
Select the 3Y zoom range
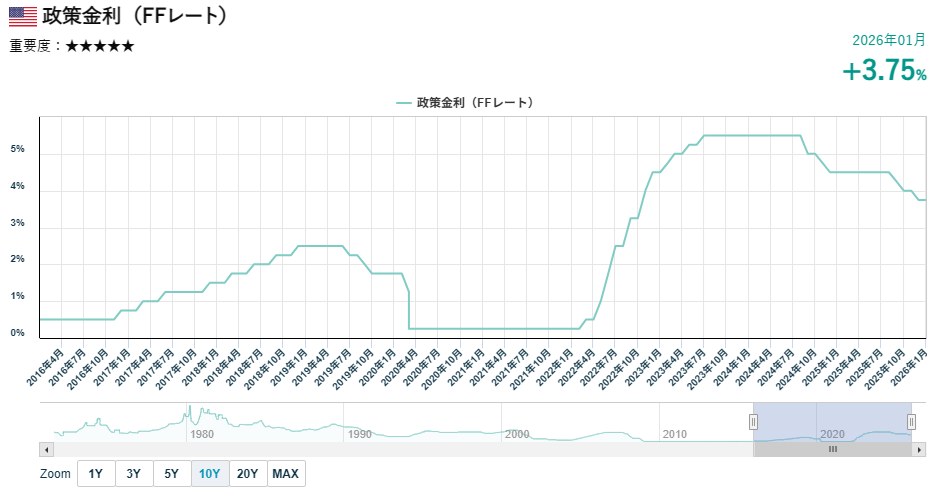tap(134, 473)
